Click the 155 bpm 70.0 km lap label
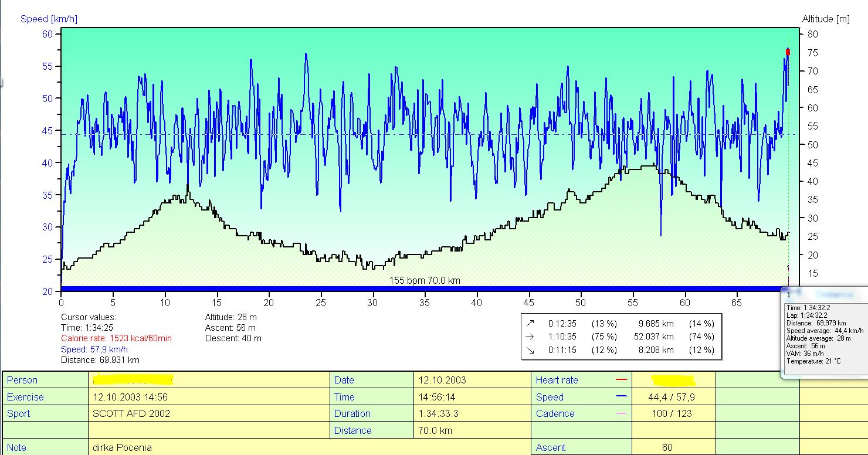 click(425, 280)
